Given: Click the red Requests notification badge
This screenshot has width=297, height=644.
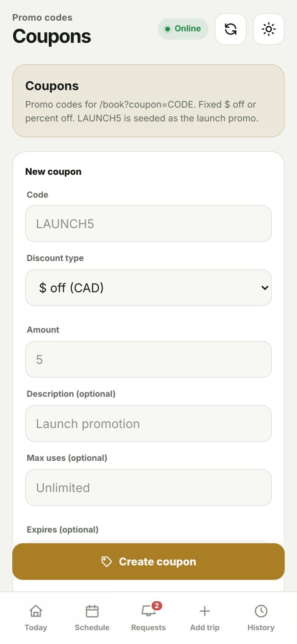Looking at the screenshot, I should click(x=157, y=606).
